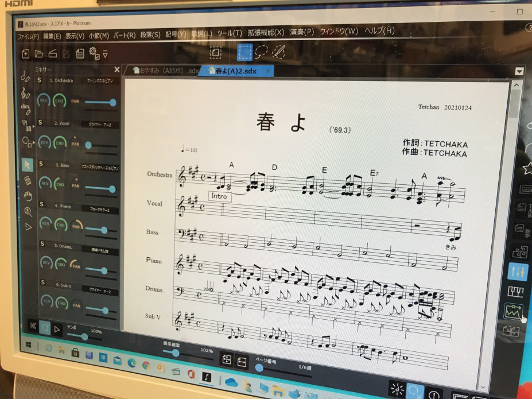Click the scanner import icon in toolbar
Image resolution: width=532 pixels, height=399 pixels.
(53, 53)
